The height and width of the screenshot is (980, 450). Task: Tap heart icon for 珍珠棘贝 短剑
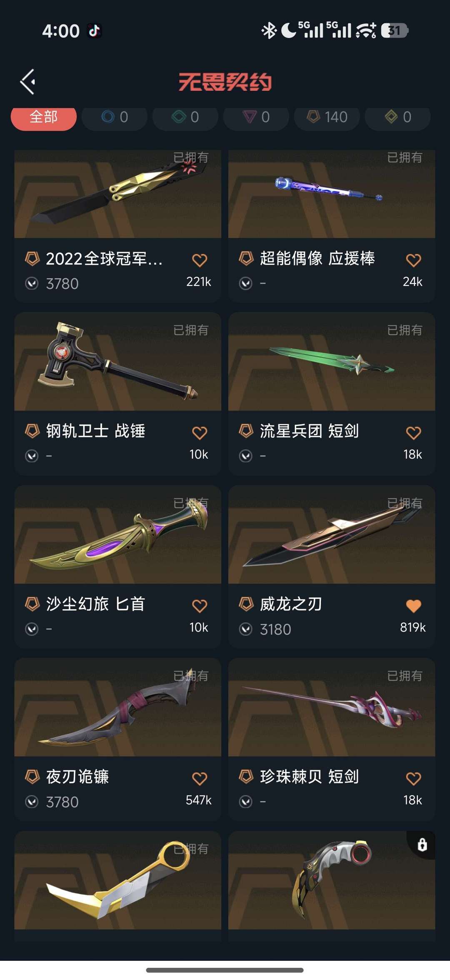tap(413, 779)
